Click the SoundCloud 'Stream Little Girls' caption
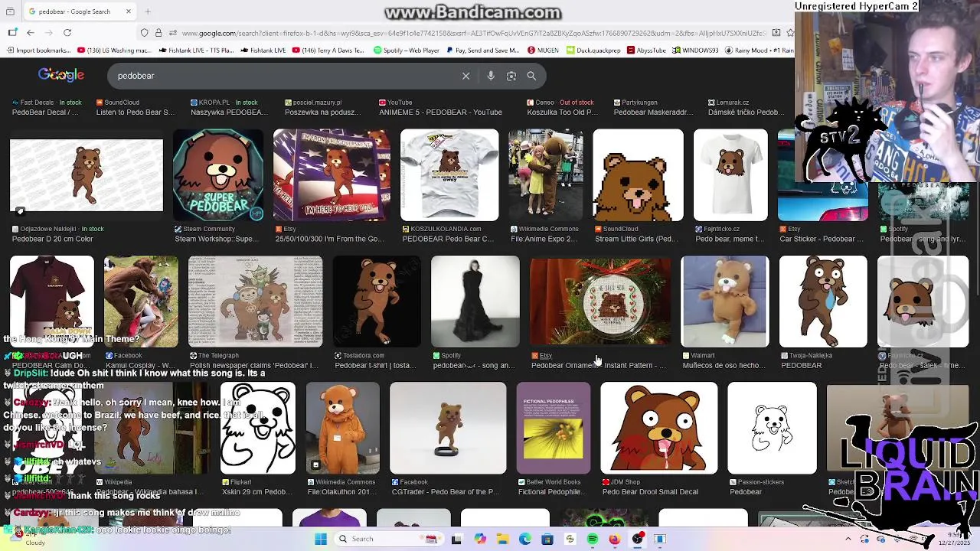Viewport: 980px width, 551px height. (x=635, y=239)
